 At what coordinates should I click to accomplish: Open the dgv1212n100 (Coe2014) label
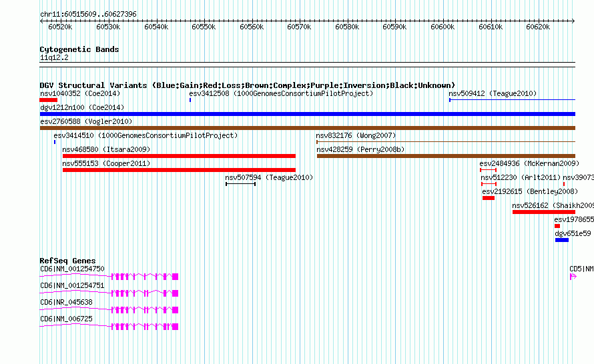82,107
